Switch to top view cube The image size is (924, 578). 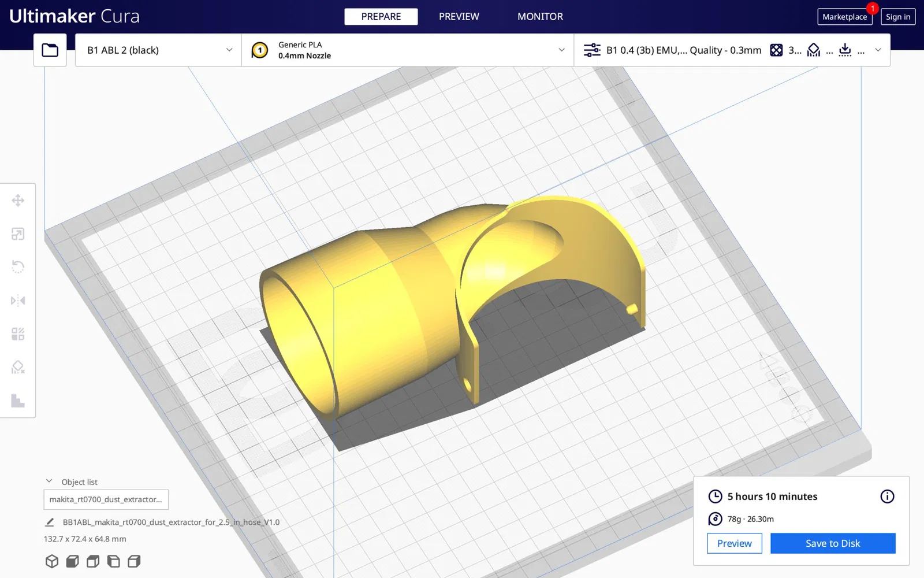click(x=93, y=561)
